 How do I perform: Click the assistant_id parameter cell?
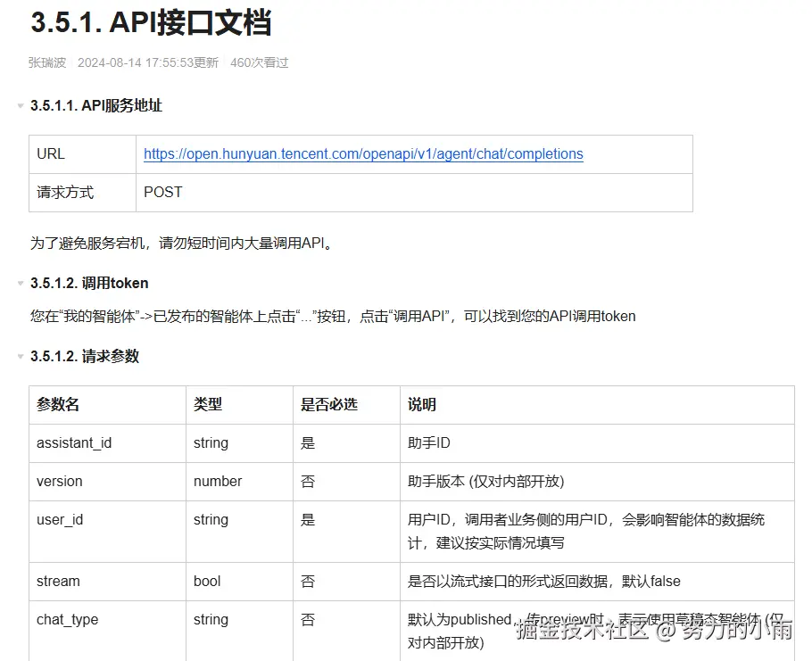[107, 443]
